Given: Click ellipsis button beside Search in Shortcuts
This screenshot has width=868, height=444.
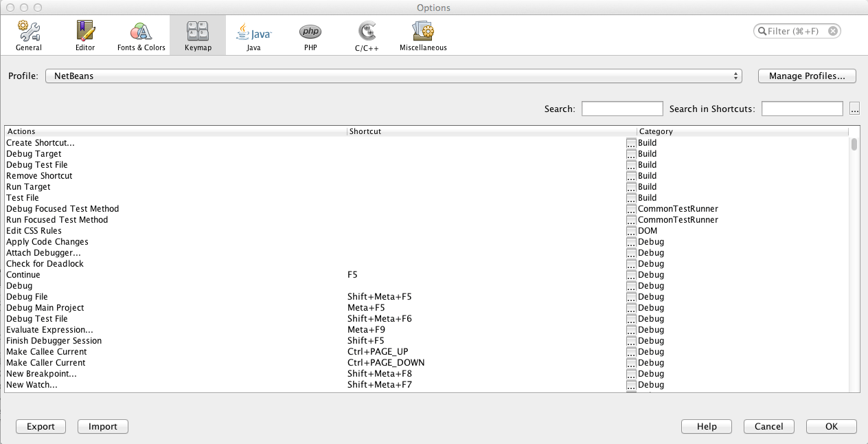Looking at the screenshot, I should [x=854, y=109].
